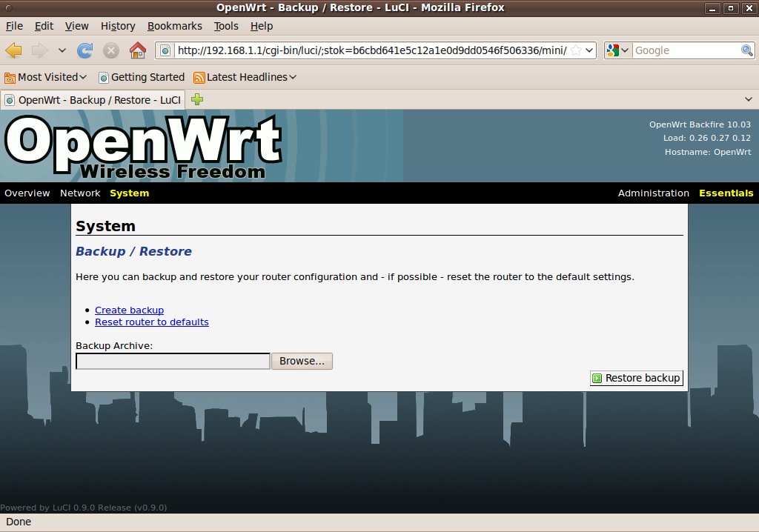The width and height of the screenshot is (759, 532).
Task: Click the Create backup link
Action: pos(129,310)
